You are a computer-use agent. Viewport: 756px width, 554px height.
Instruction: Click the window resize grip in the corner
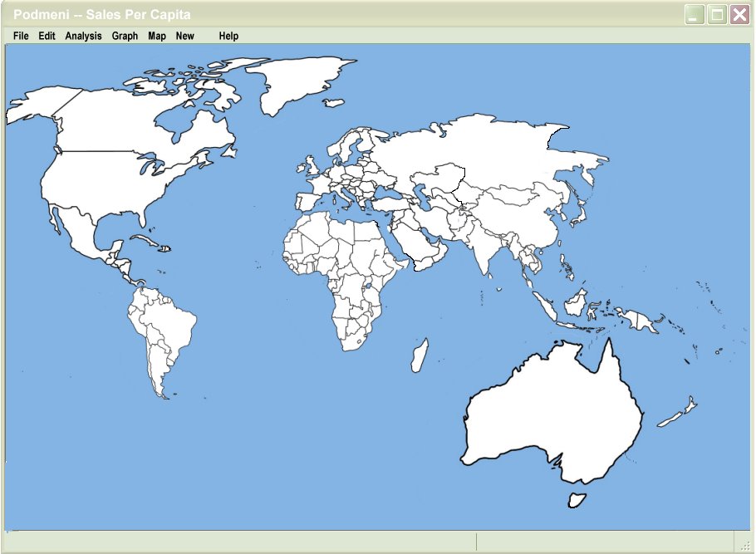(x=745, y=544)
